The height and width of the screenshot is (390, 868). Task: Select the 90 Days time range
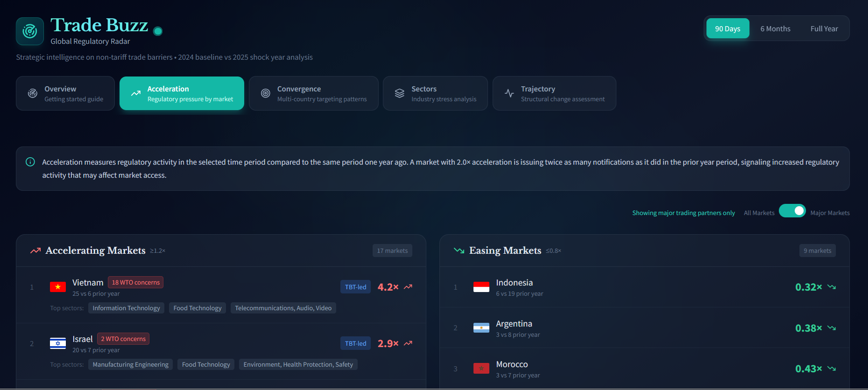(728, 28)
